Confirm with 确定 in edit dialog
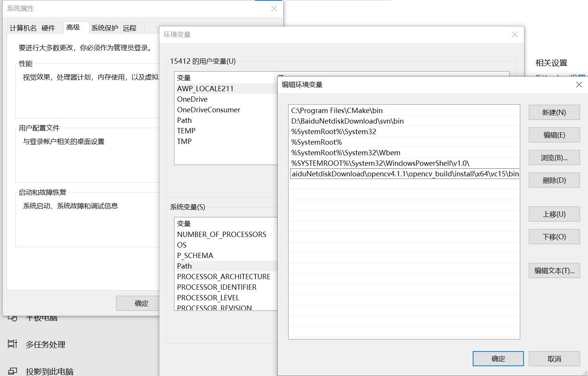Image resolution: width=588 pixels, height=376 pixels. tap(498, 358)
